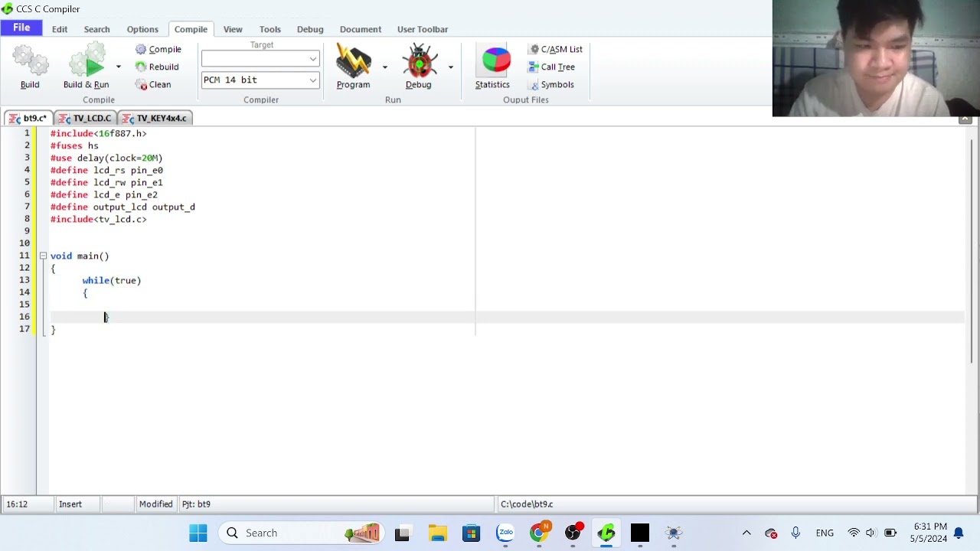Switch to the Tools ribbon tab

pyautogui.click(x=269, y=29)
